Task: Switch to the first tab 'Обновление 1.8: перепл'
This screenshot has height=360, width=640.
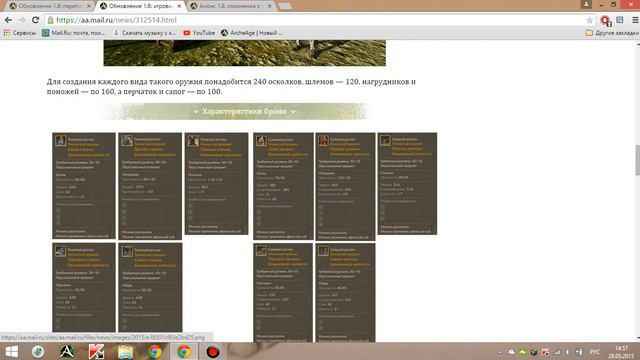Action: [x=49, y=6]
